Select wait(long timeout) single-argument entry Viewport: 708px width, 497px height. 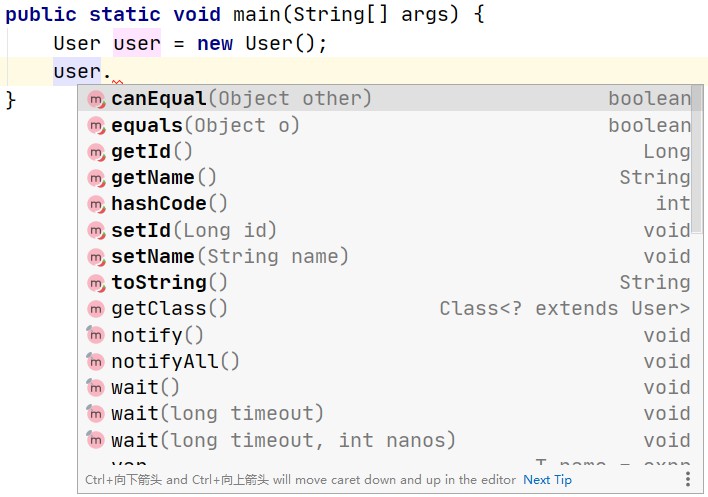tap(218, 414)
